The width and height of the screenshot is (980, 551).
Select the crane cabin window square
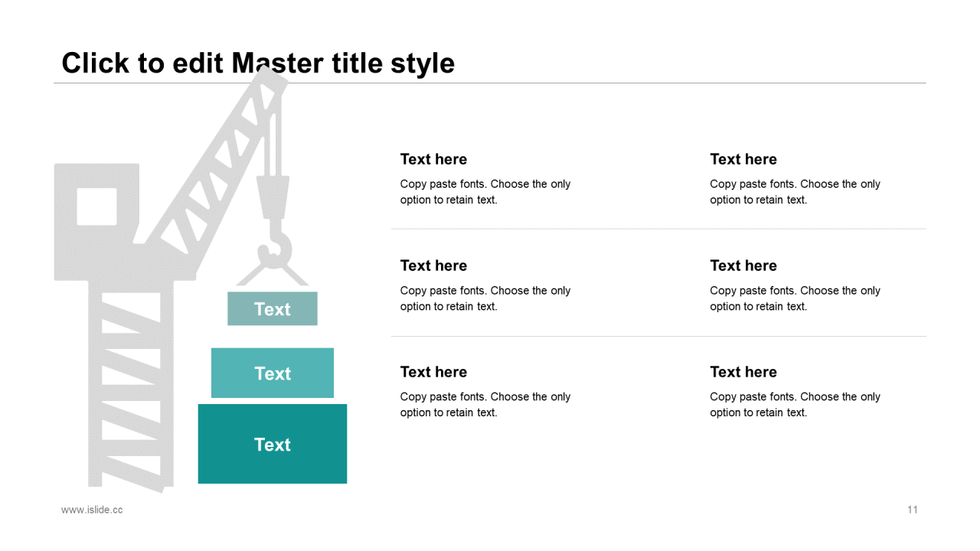click(96, 207)
